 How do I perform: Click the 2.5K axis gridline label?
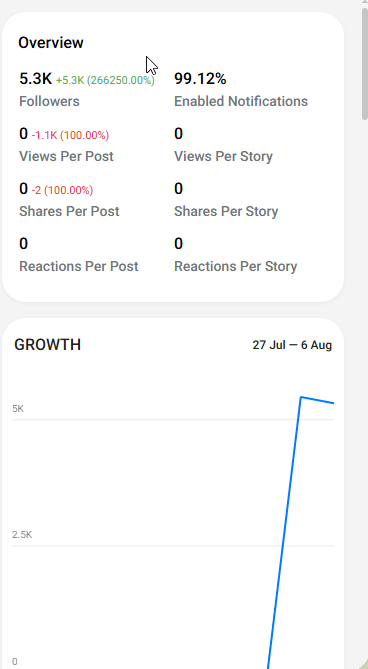pyautogui.click(x=22, y=535)
